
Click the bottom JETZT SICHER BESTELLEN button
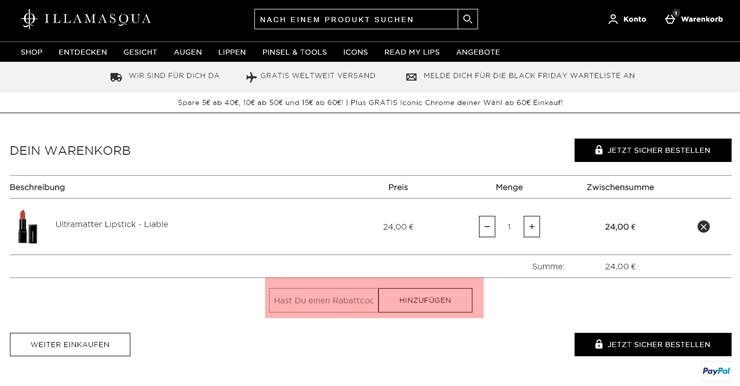tap(653, 344)
